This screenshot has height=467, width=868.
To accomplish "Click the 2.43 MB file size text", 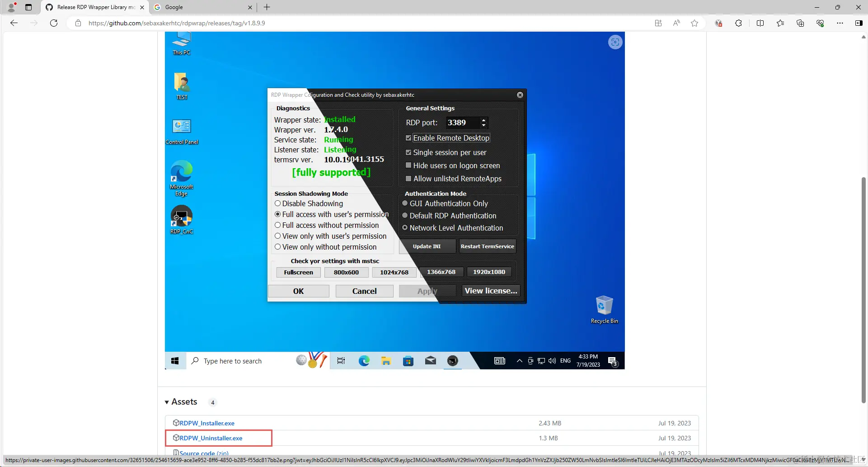I will (549, 423).
